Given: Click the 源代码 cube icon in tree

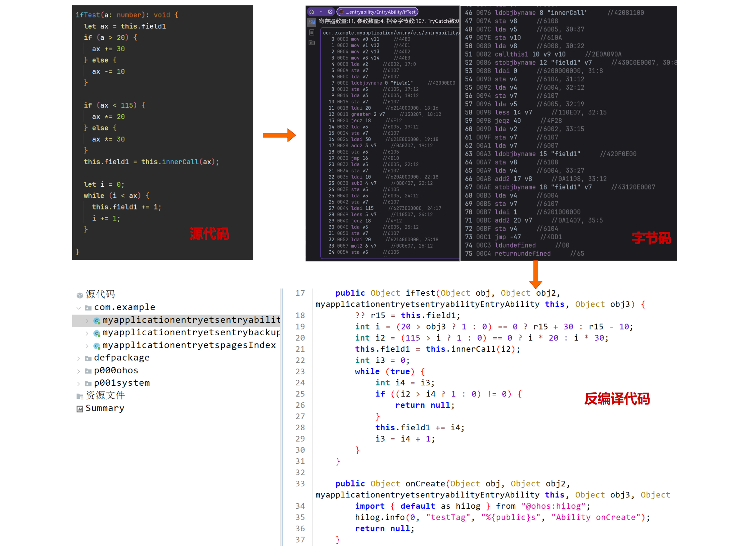Looking at the screenshot, I should pos(80,295).
